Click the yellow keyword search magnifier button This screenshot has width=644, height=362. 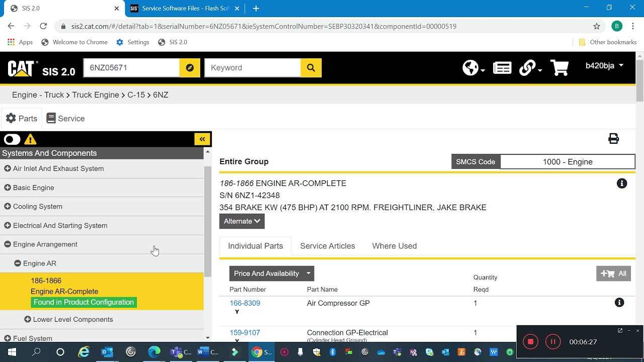[311, 68]
